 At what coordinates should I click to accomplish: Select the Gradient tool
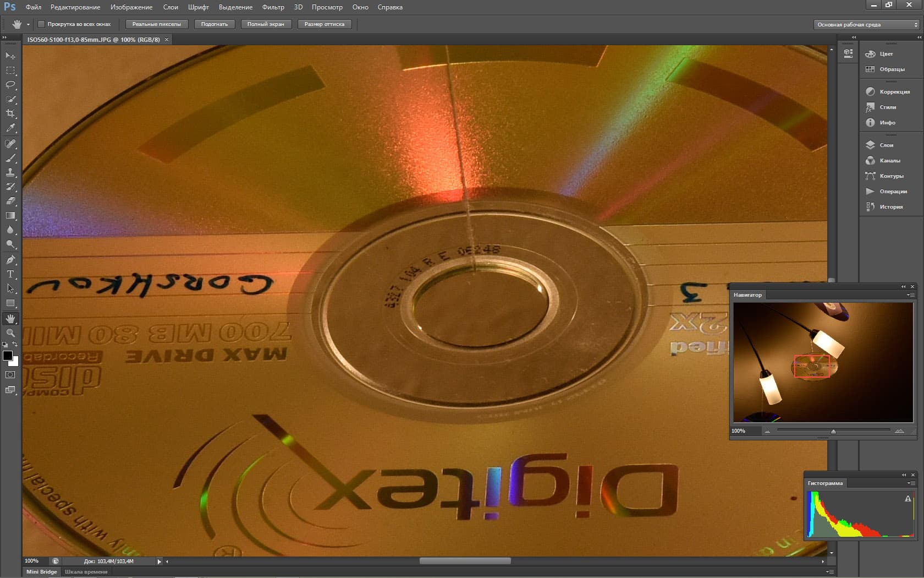tap(10, 215)
